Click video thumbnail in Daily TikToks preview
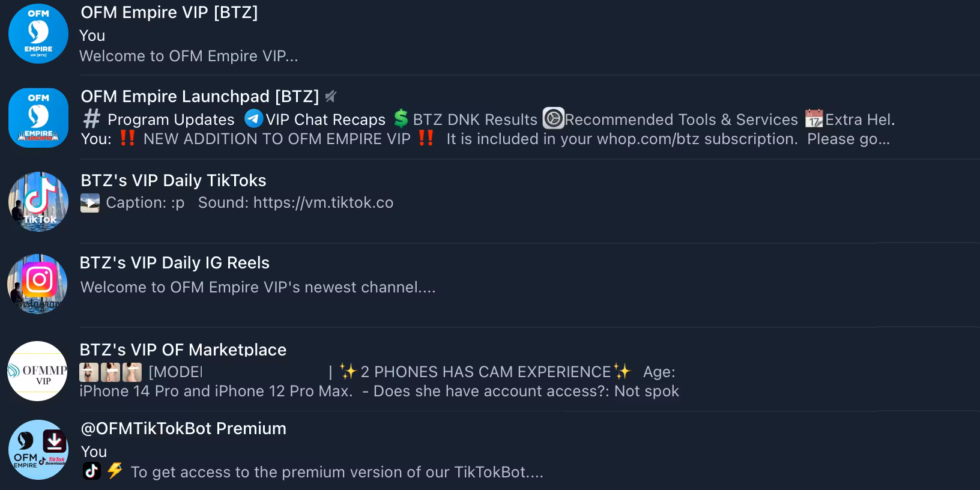Screen dimensions: 980x490 click(90, 203)
